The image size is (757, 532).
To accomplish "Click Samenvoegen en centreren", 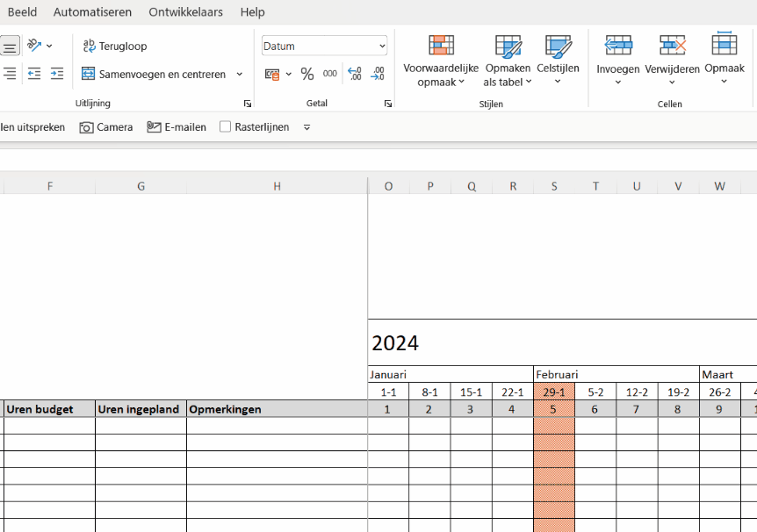I will coord(154,74).
